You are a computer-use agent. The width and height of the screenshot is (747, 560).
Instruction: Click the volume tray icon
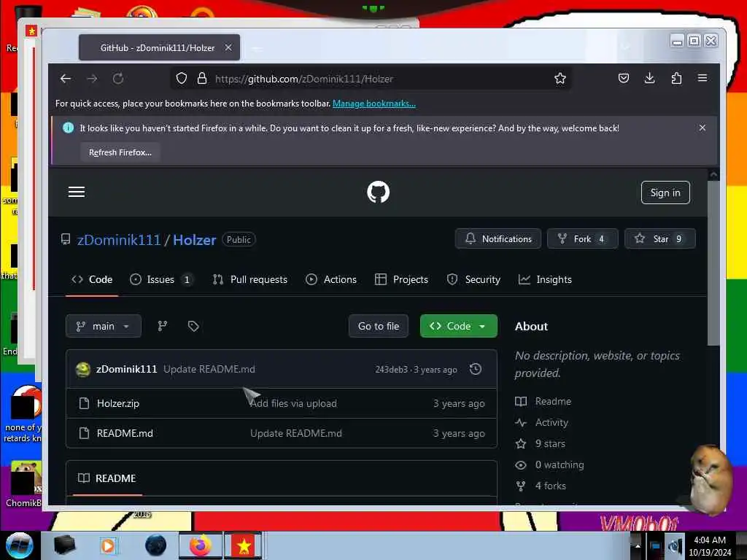[x=675, y=545]
